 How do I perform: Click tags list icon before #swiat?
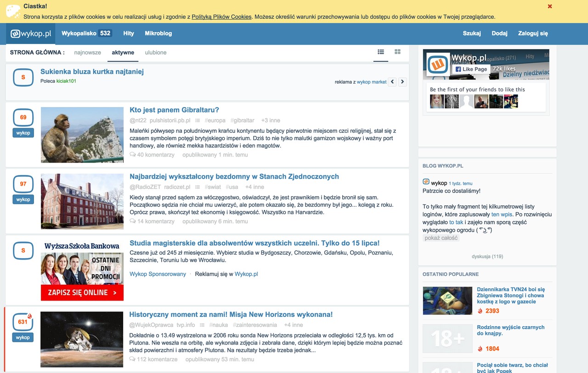pos(198,187)
